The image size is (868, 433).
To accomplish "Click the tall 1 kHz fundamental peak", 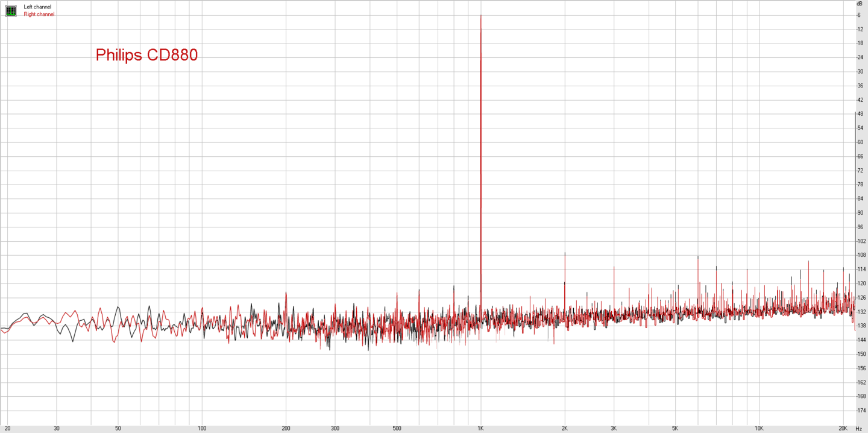I will (480, 121).
